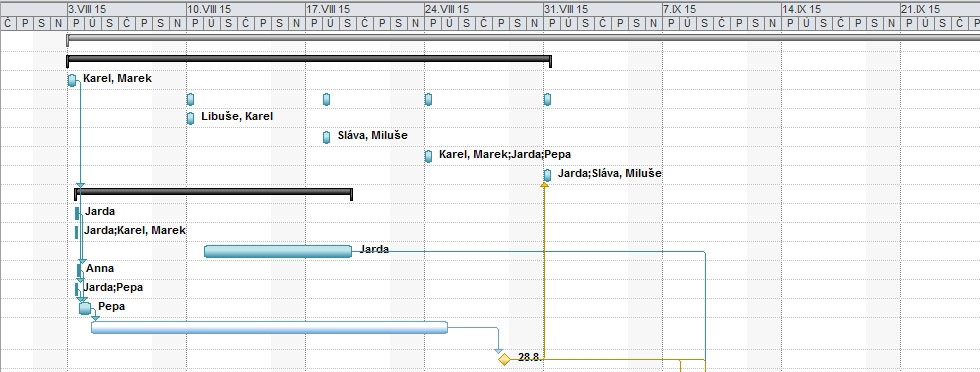The width and height of the screenshot is (980, 372).
Task: Click the task marker for Karel, Marek;Jarda;Pepa
Action: pos(428,156)
